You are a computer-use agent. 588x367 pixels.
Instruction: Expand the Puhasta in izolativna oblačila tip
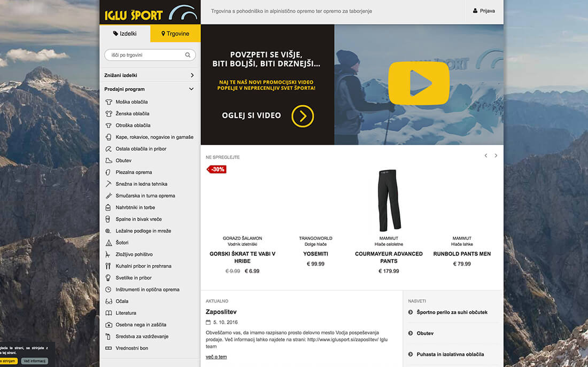(x=450, y=354)
